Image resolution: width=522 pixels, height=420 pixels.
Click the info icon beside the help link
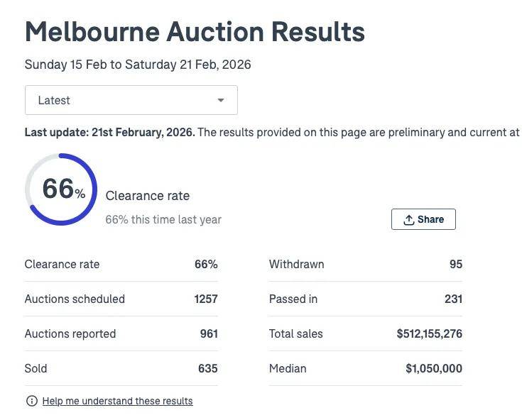tap(31, 402)
